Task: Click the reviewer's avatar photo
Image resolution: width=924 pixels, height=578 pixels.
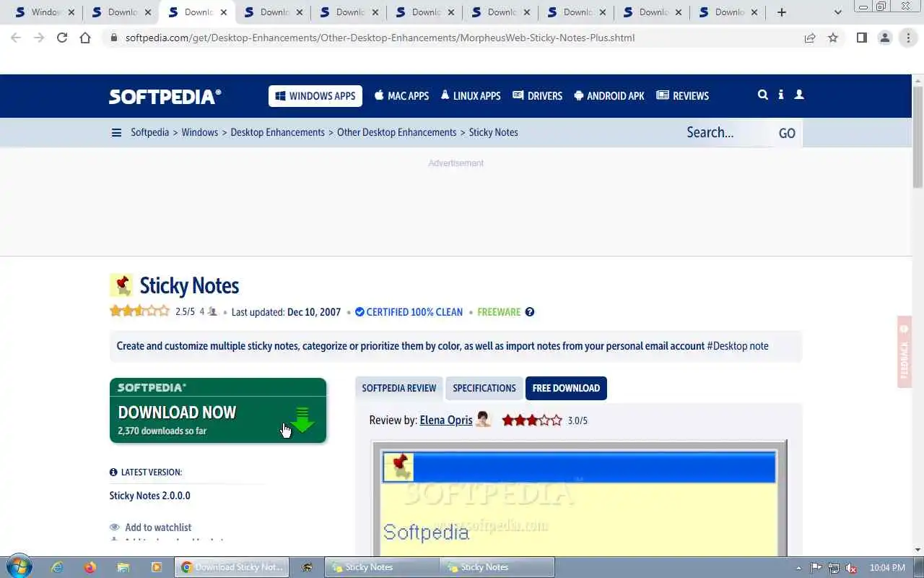Action: tap(484, 419)
